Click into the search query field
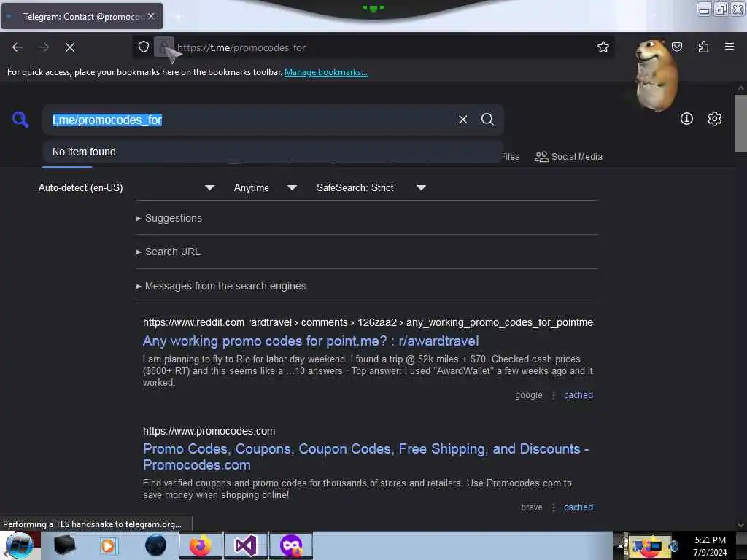Image resolution: width=747 pixels, height=560 pixels. 252,120
